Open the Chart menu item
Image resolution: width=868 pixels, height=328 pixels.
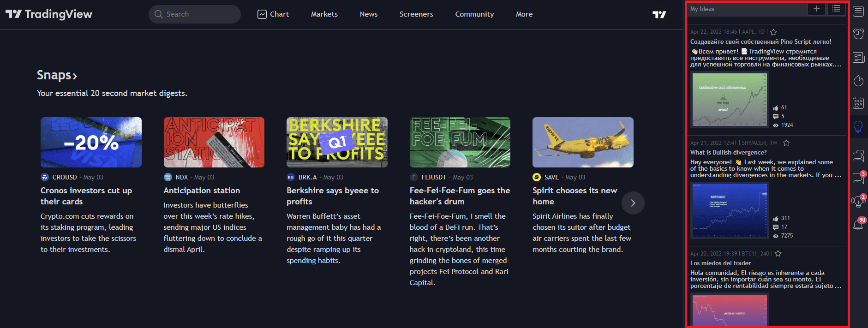click(x=273, y=14)
